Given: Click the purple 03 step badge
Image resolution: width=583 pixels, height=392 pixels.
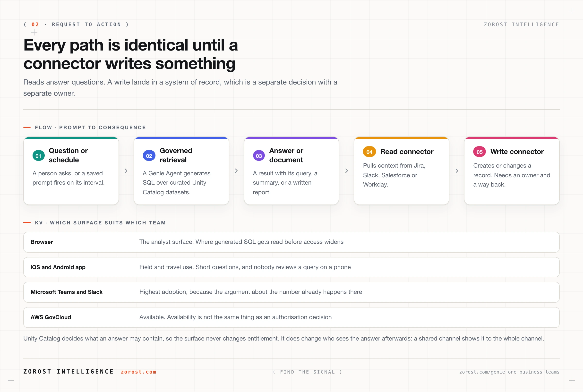Looking at the screenshot, I should coord(259,155).
